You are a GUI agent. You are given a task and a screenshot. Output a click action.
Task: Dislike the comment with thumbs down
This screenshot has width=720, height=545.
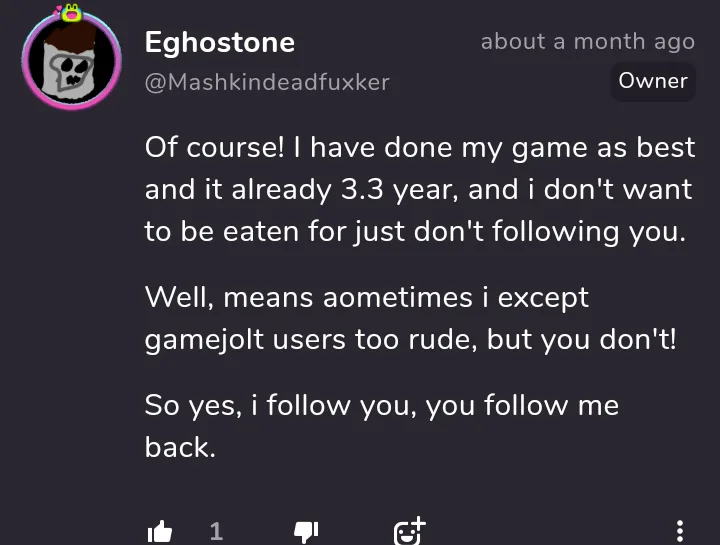[306, 531]
